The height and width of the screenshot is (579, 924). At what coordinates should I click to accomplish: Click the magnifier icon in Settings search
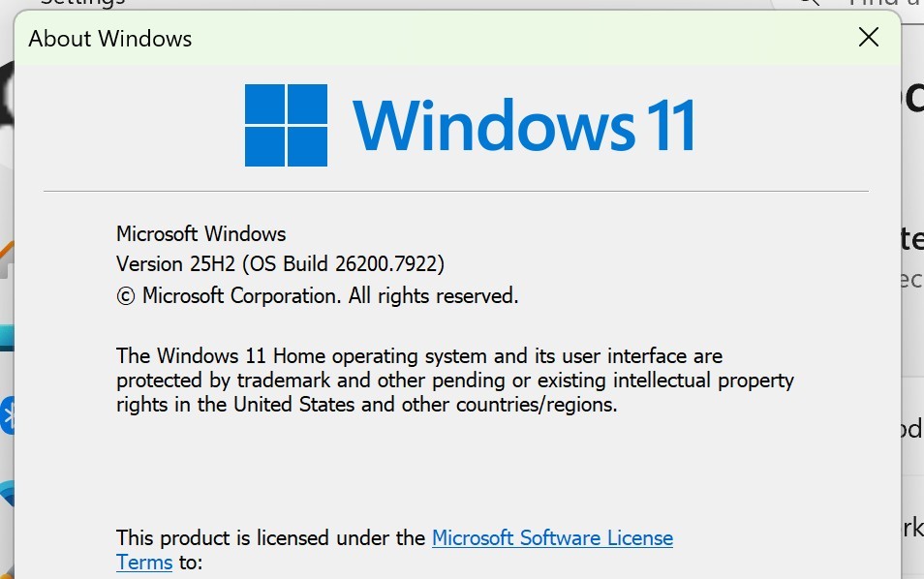pyautogui.click(x=811, y=3)
